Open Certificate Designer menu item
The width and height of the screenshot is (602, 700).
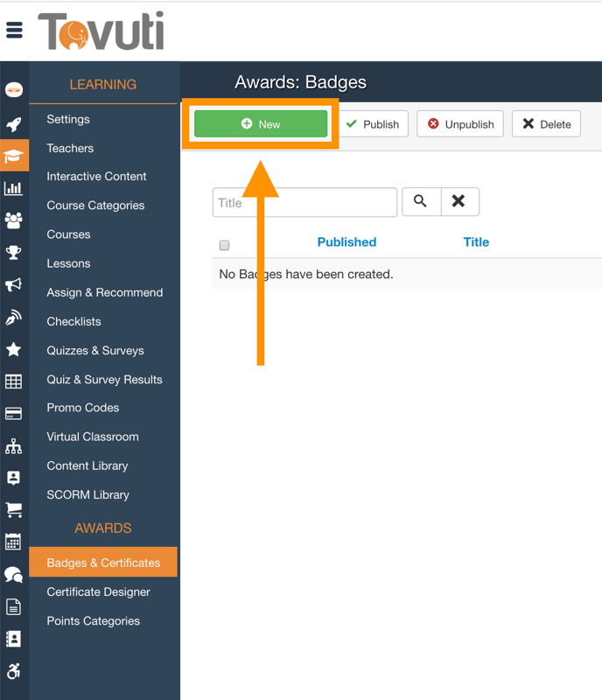coord(99,592)
